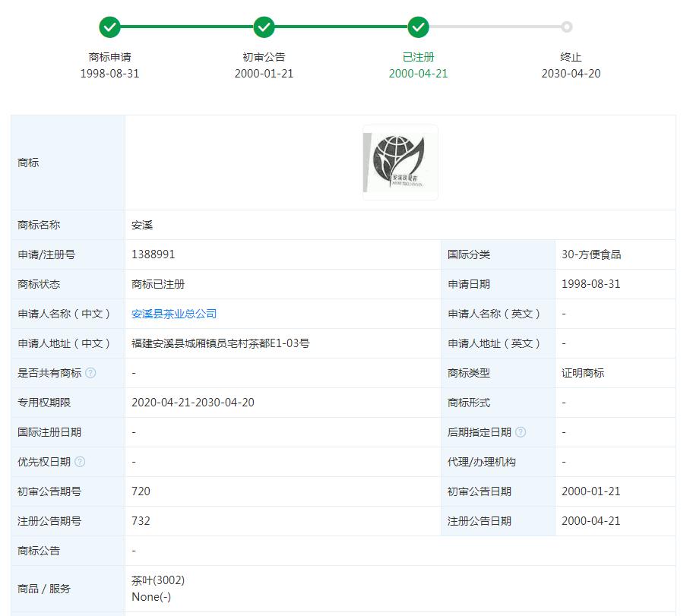Click the None(-) goods entry
Viewport: 693px width, 616px height.
coord(151,597)
